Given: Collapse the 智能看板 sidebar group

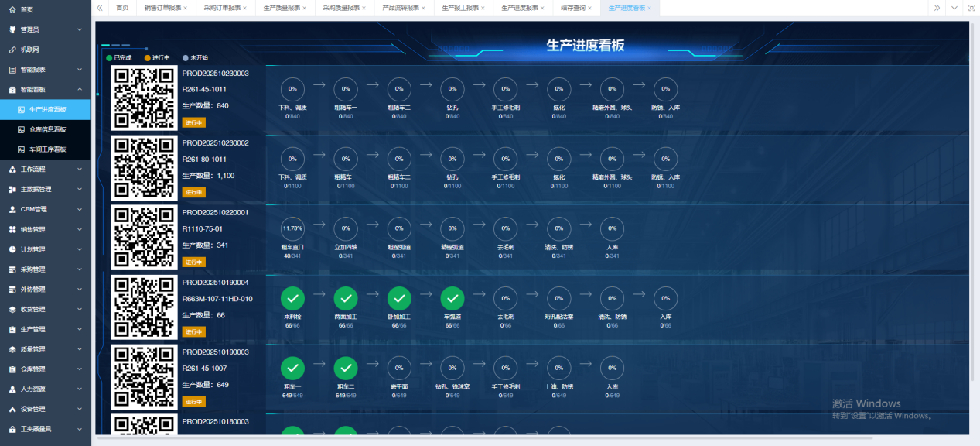Looking at the screenshot, I should tap(80, 90).
